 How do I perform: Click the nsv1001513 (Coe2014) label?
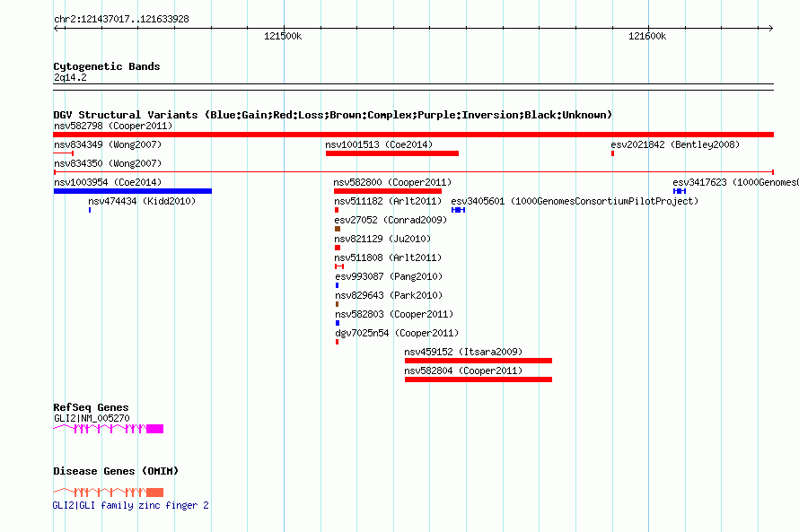tap(379, 144)
